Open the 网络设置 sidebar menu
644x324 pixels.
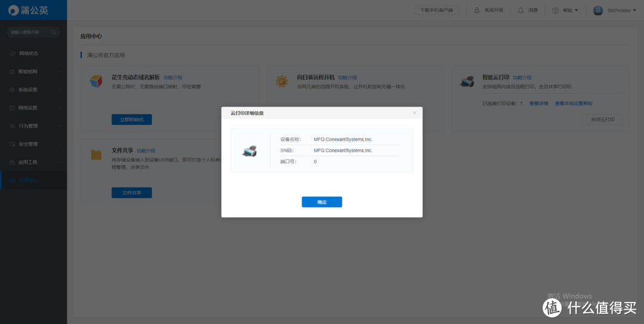33,108
